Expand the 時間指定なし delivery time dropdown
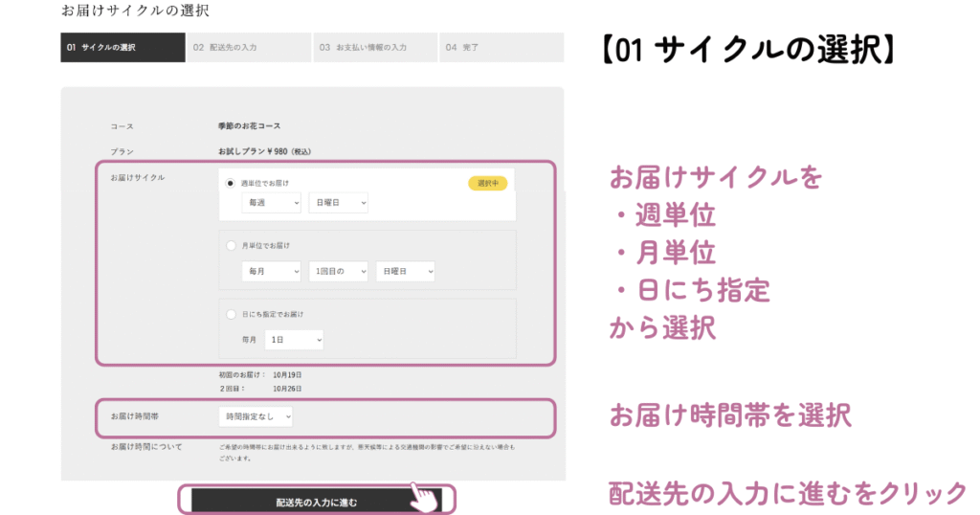The image size is (980, 515). point(256,416)
